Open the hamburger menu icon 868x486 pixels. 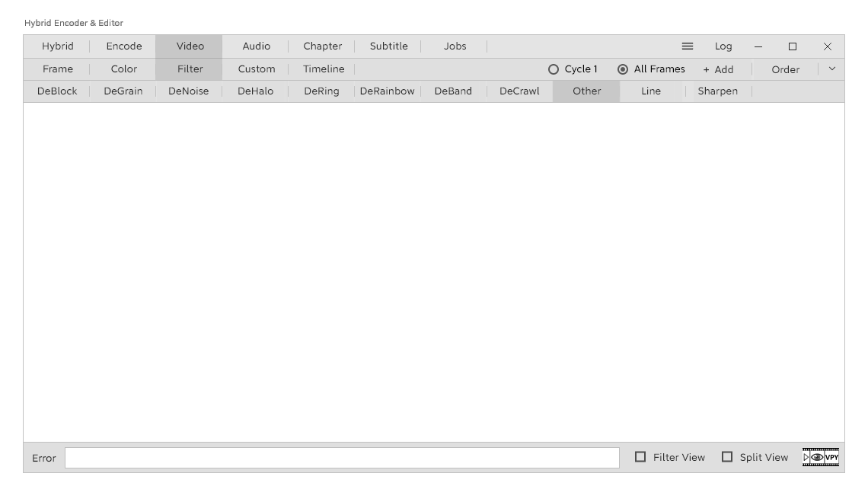pyautogui.click(x=687, y=46)
